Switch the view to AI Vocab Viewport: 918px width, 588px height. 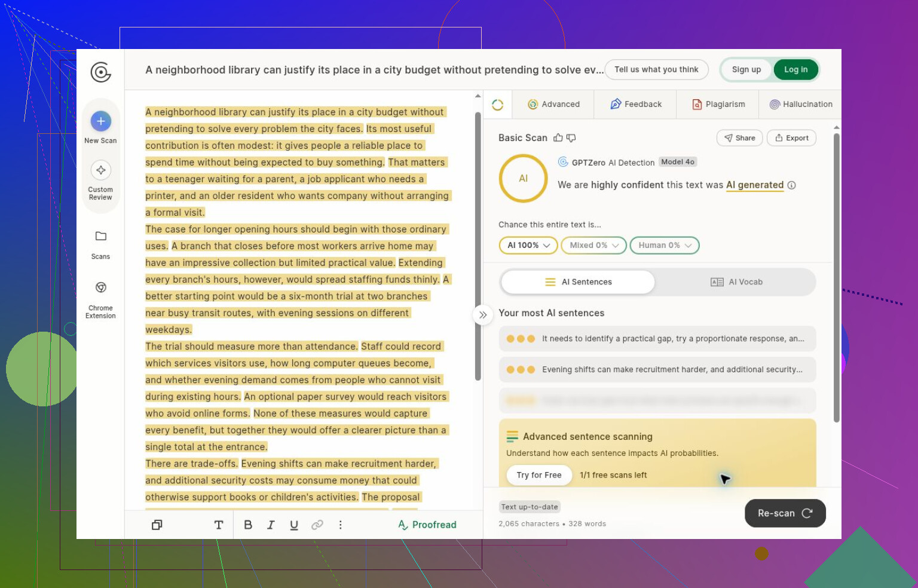coord(736,282)
